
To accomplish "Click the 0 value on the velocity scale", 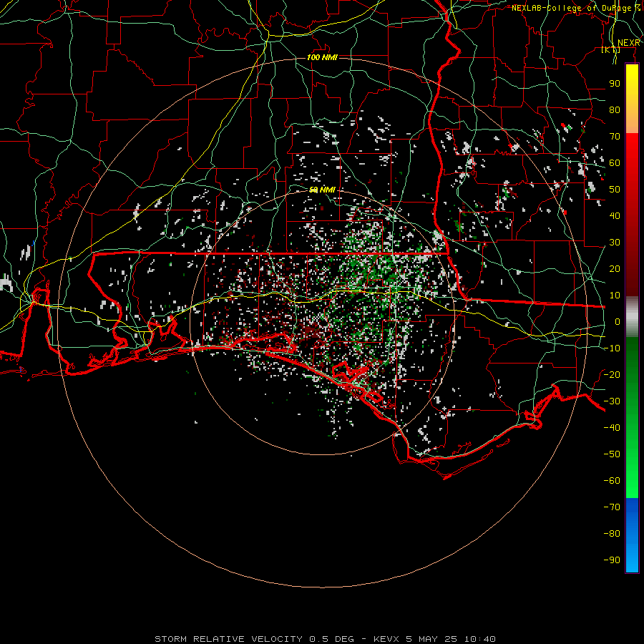I will tap(618, 322).
